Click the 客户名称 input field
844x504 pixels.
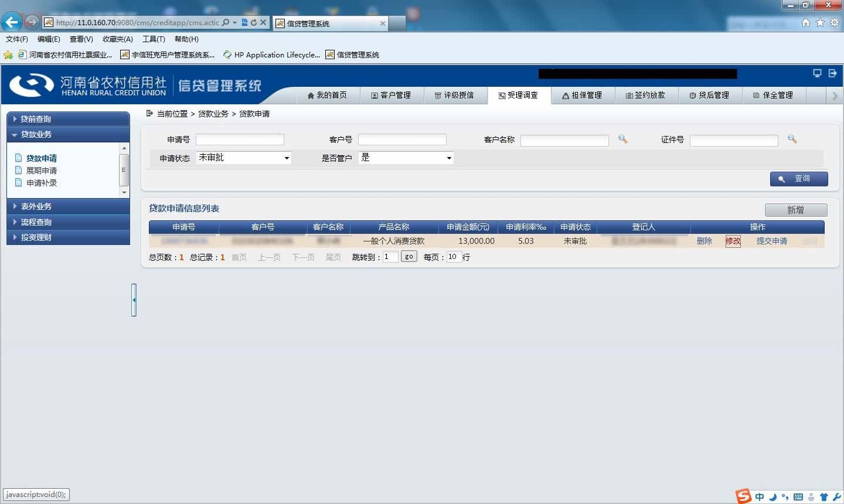tap(564, 140)
